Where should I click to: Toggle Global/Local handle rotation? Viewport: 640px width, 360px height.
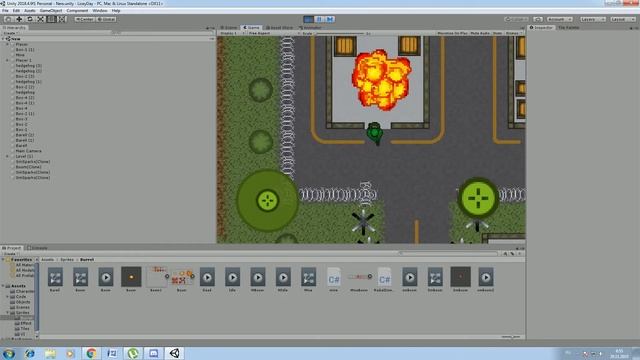tap(106, 19)
